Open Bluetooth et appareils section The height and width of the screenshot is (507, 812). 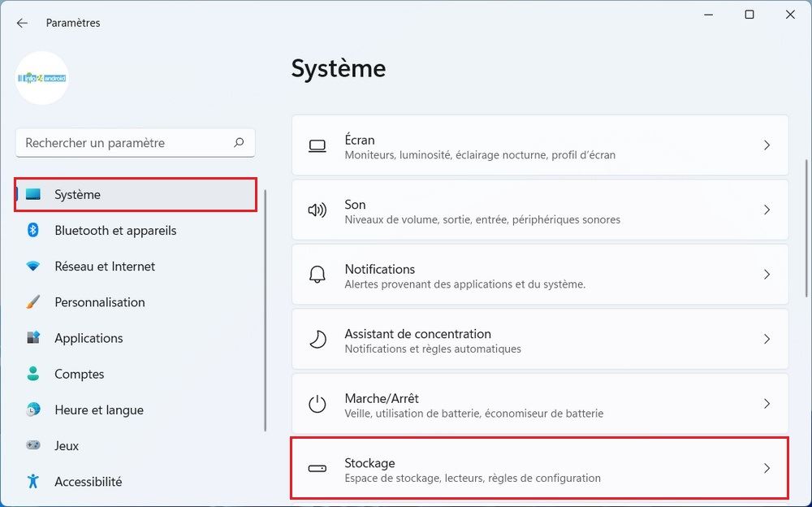[x=115, y=231]
